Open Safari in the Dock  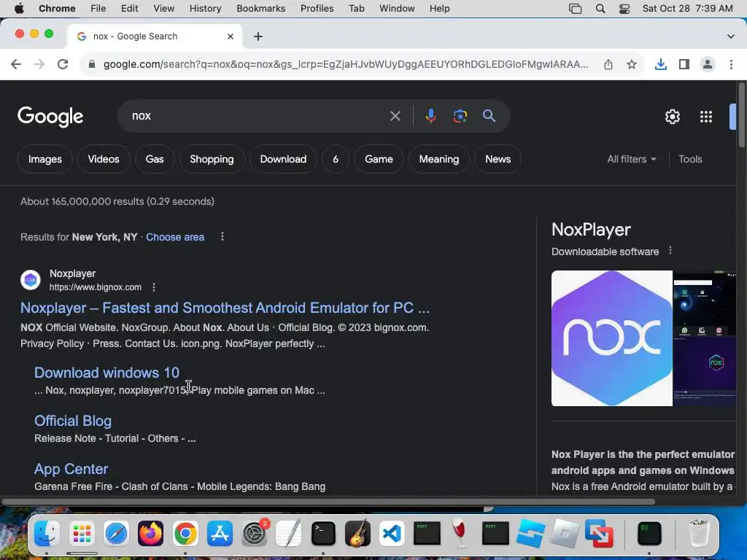click(116, 533)
